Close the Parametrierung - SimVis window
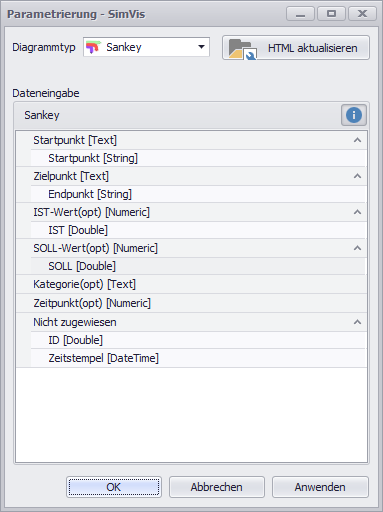 pyautogui.click(x=362, y=14)
